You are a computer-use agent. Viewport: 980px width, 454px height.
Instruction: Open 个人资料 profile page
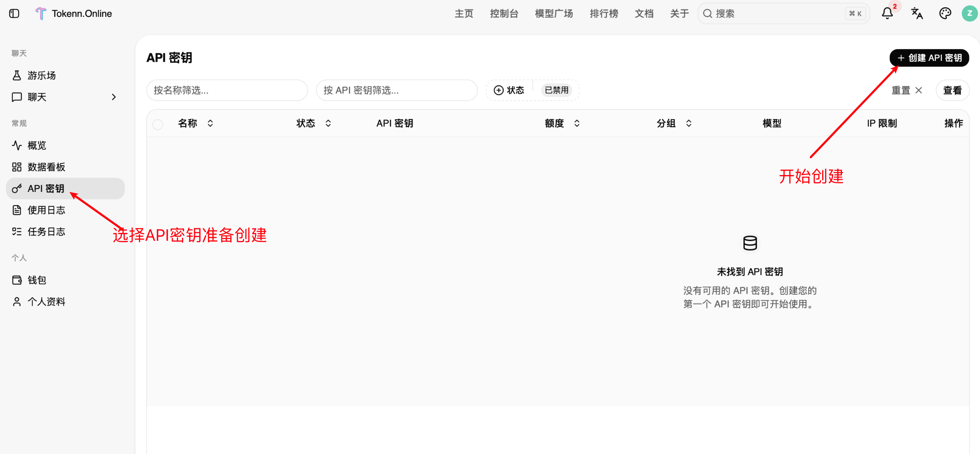click(x=65, y=301)
